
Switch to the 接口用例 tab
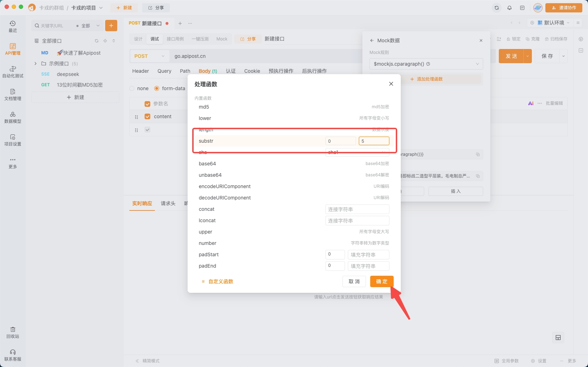(175, 39)
